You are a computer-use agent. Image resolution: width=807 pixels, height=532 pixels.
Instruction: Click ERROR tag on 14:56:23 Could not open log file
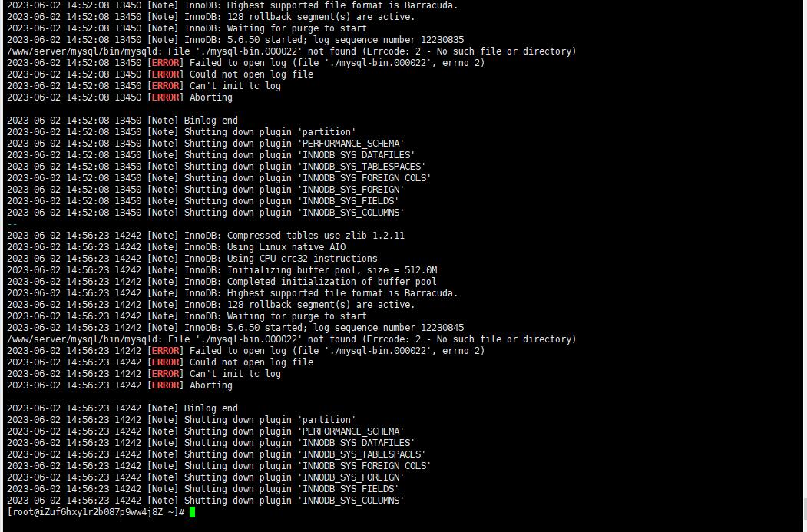166,362
